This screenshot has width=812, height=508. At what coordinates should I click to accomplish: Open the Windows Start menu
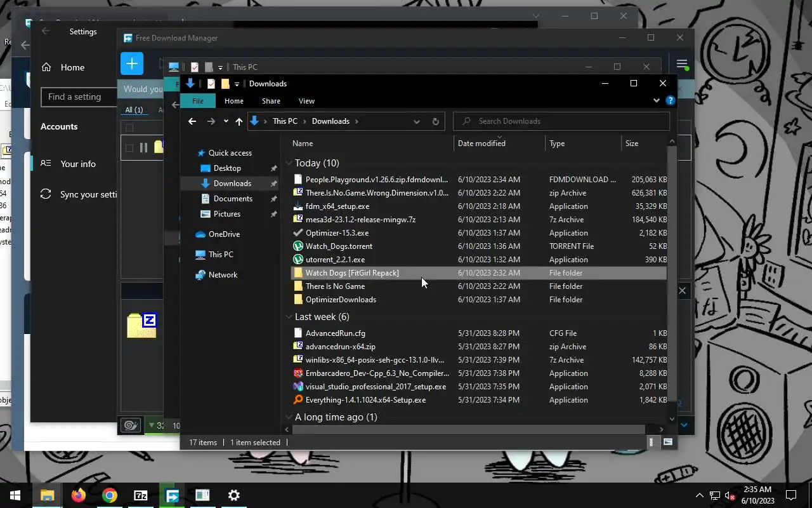pyautogui.click(x=15, y=495)
